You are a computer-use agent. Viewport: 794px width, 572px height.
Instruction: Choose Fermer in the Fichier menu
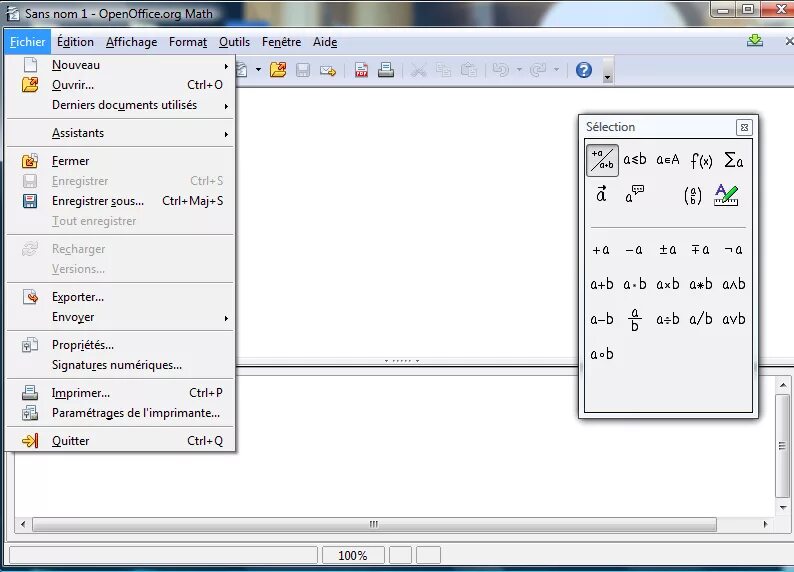click(120, 161)
